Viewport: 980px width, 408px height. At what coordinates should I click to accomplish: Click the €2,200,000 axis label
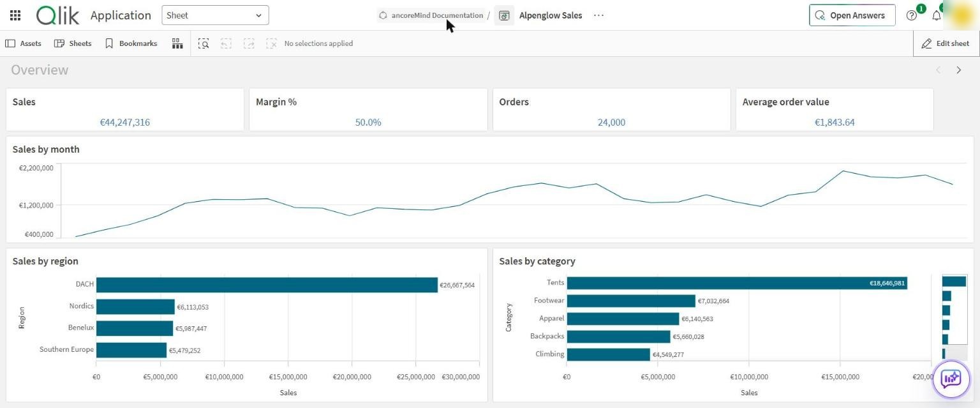click(x=36, y=168)
